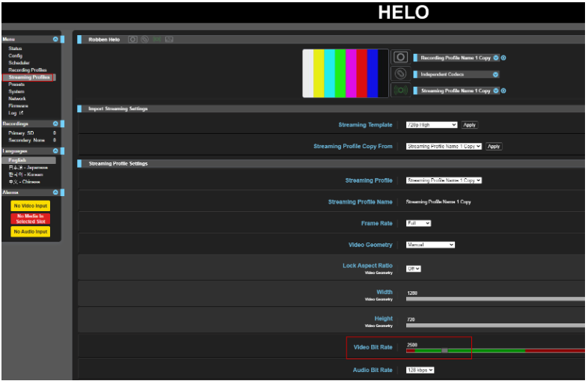This screenshot has width=588, height=384.
Task: Open the Video Geometry dropdown
Action: tap(430, 245)
